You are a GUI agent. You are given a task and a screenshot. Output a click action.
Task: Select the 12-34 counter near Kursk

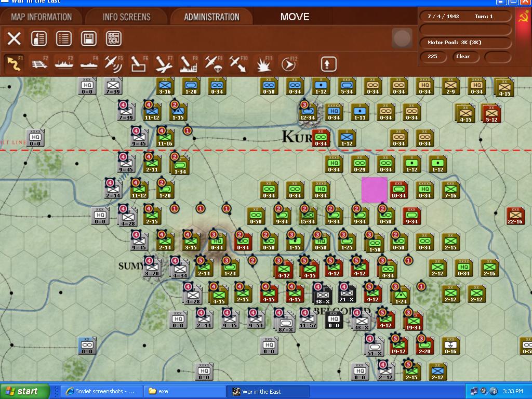pyautogui.click(x=308, y=112)
